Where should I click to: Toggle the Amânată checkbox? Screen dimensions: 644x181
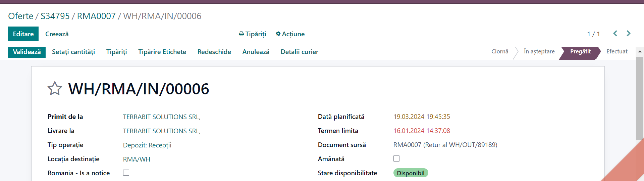396,159
